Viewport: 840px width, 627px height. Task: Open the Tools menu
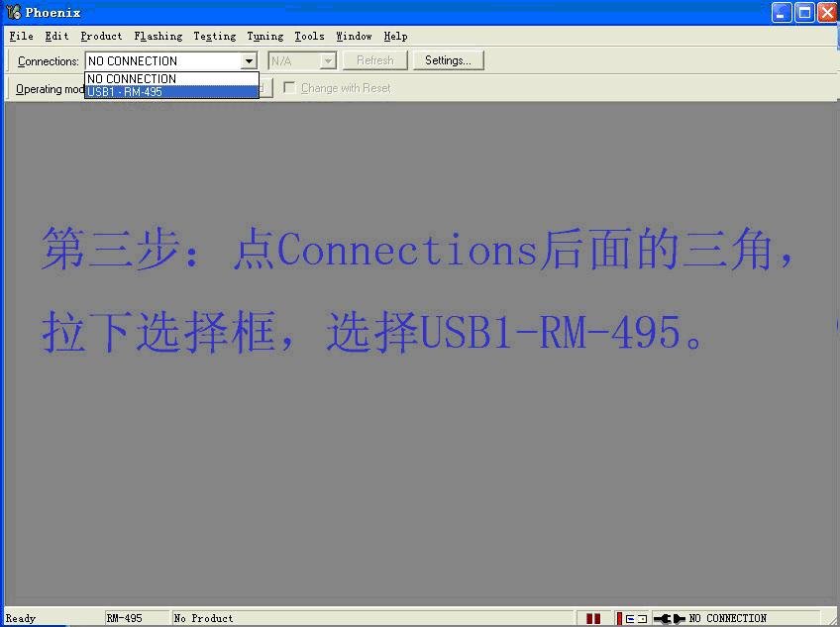(309, 36)
